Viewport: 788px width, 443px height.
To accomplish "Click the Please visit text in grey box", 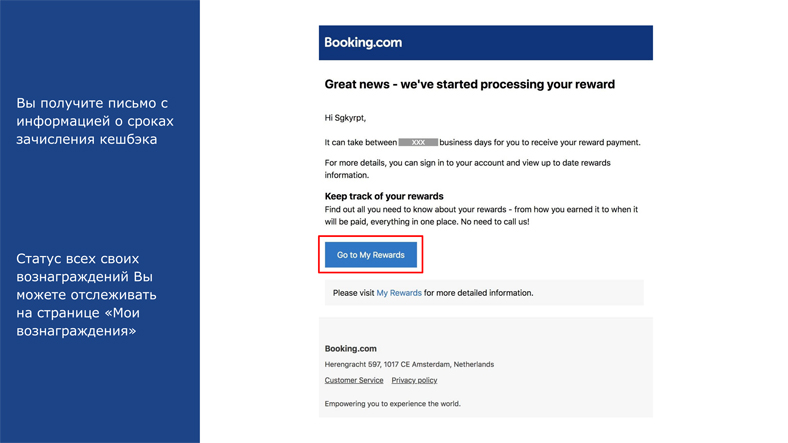I will click(x=353, y=293).
